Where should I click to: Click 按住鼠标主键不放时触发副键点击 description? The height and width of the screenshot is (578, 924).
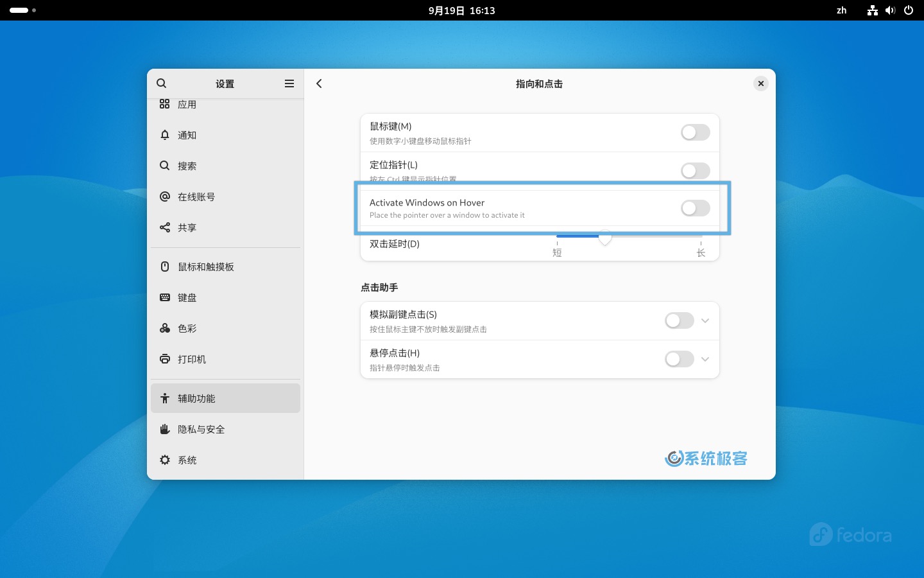point(428,329)
